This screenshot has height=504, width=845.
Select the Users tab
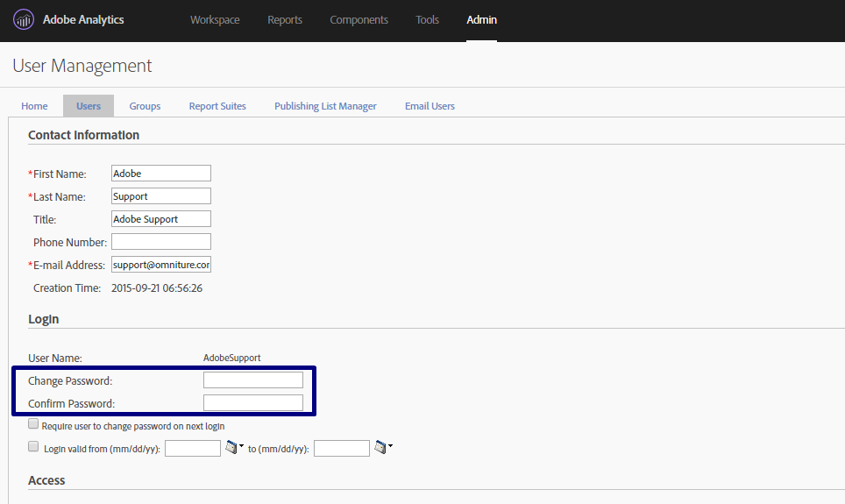89,106
